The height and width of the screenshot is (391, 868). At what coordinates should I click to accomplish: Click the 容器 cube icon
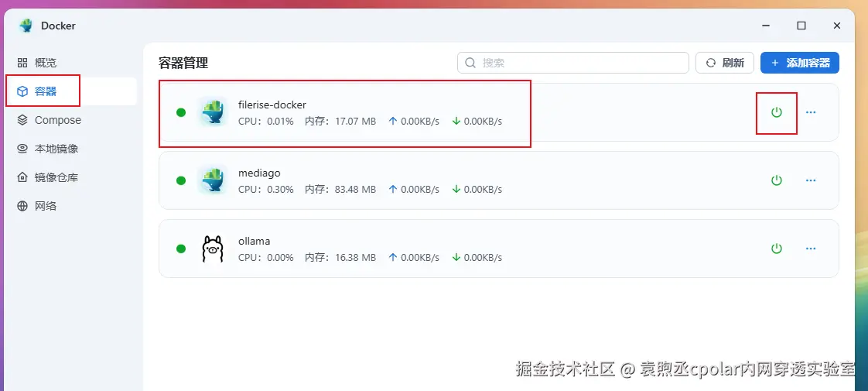pyautogui.click(x=22, y=91)
